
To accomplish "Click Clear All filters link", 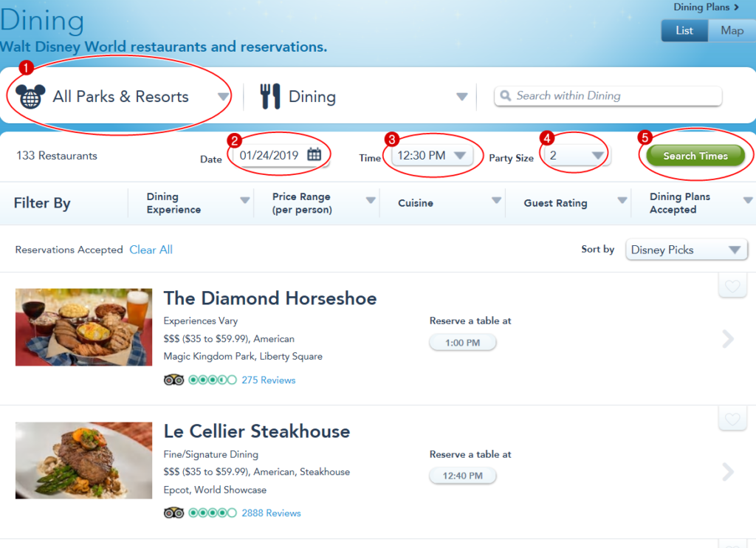I will [151, 250].
